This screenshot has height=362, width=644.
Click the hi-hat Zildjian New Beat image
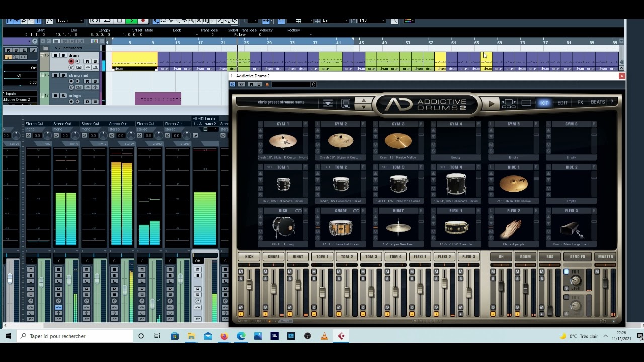pyautogui.click(x=398, y=228)
